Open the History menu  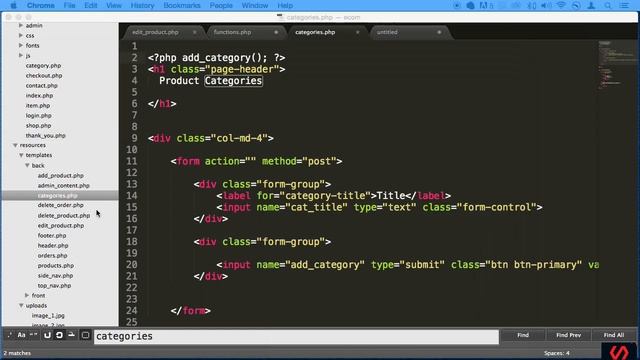142,5
